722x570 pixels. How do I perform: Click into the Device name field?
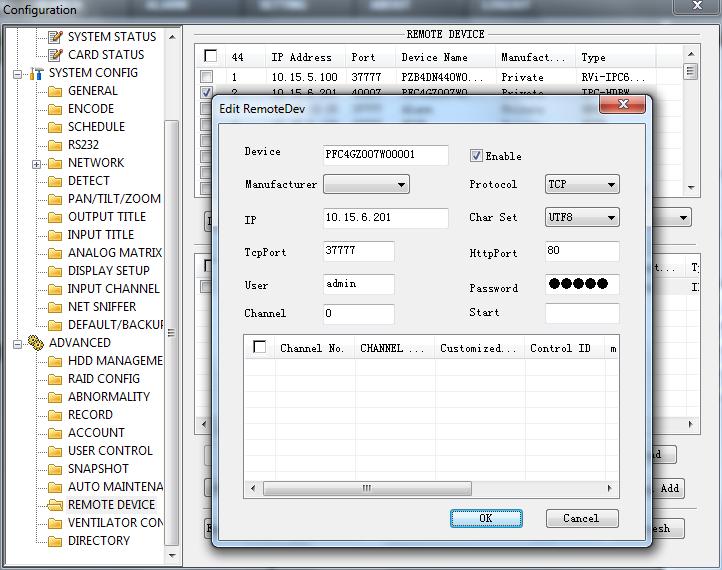click(385, 155)
